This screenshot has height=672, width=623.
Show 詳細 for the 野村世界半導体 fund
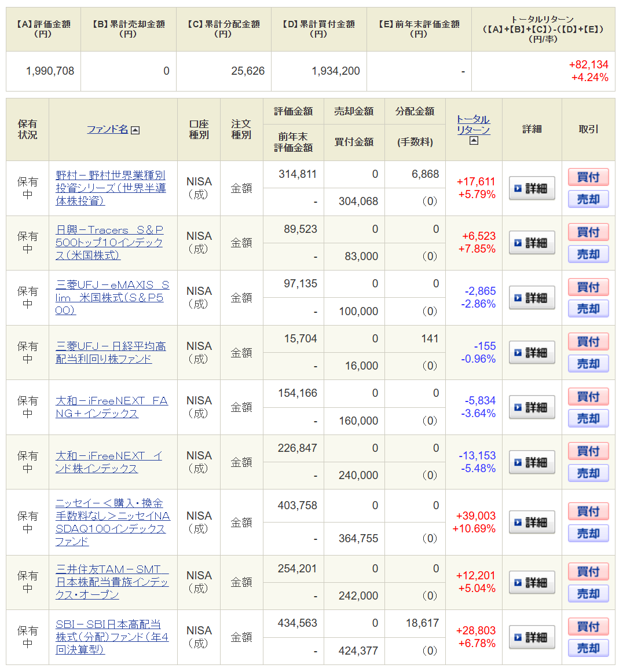[532, 188]
